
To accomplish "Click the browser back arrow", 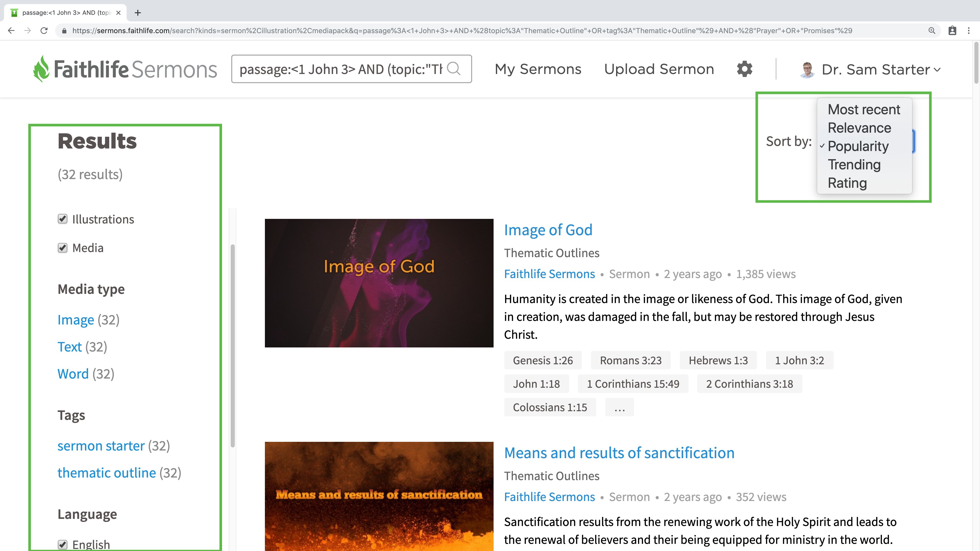I will (x=11, y=30).
